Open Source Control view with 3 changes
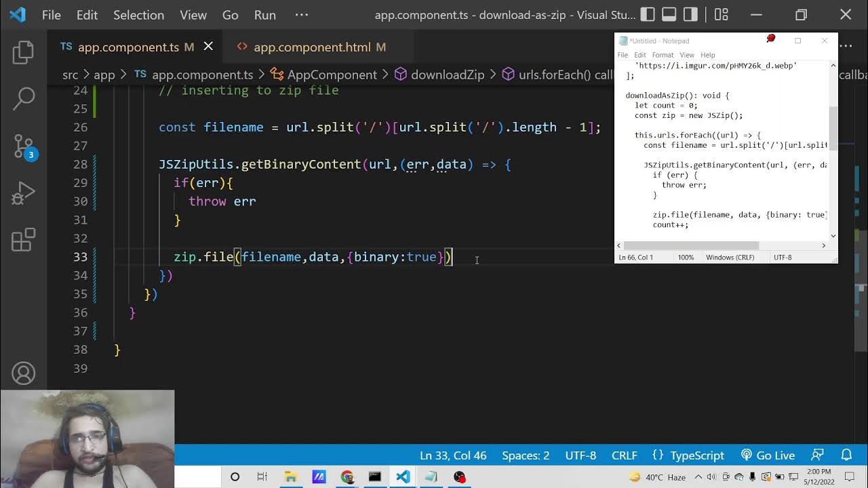Screen dimensions: 868x488 [23, 146]
